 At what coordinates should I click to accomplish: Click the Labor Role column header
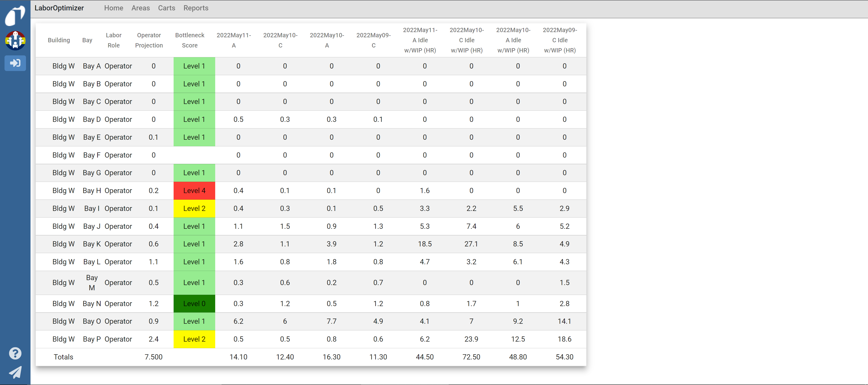tap(113, 40)
